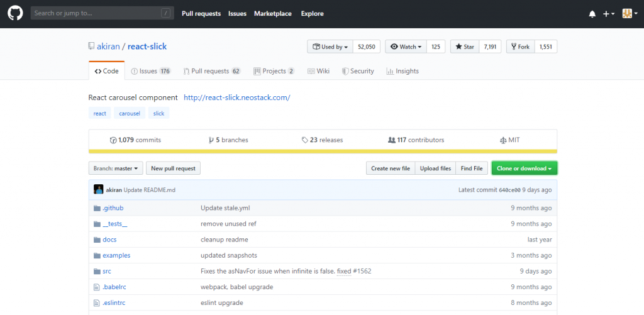Viewport: 644px width, 315px height.
Task: Click the New pull request button
Action: point(174,169)
